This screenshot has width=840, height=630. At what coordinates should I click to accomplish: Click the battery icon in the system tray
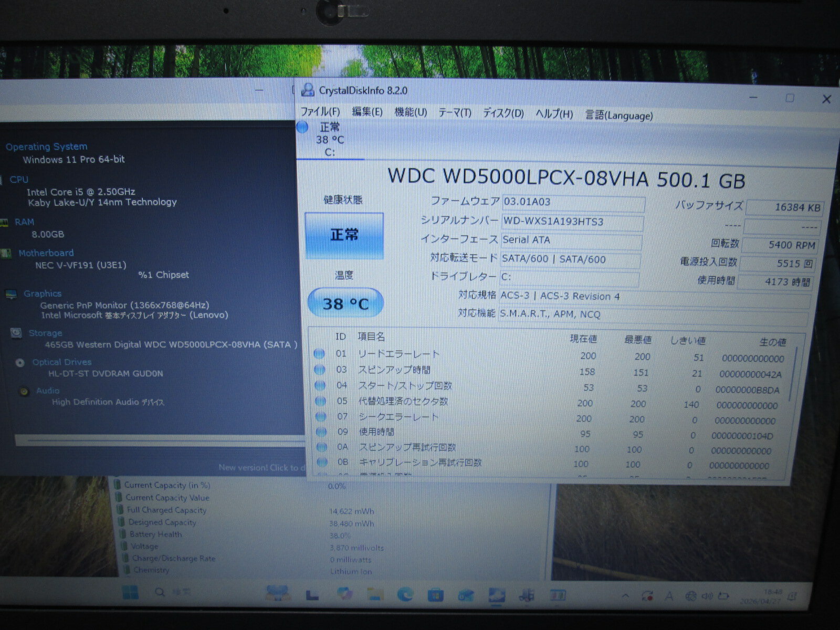point(723,596)
